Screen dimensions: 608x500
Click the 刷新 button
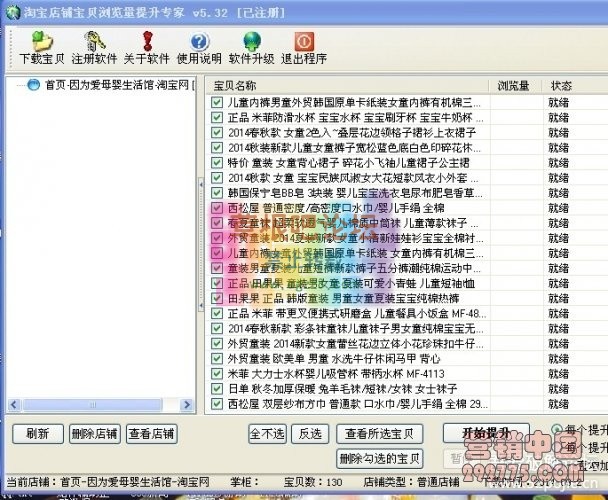click(38, 434)
